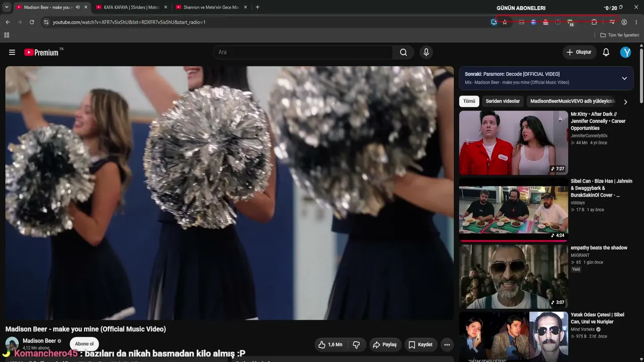The image size is (644, 362).
Task: Subscribe with the Abone ol button
Action: pyautogui.click(x=85, y=344)
